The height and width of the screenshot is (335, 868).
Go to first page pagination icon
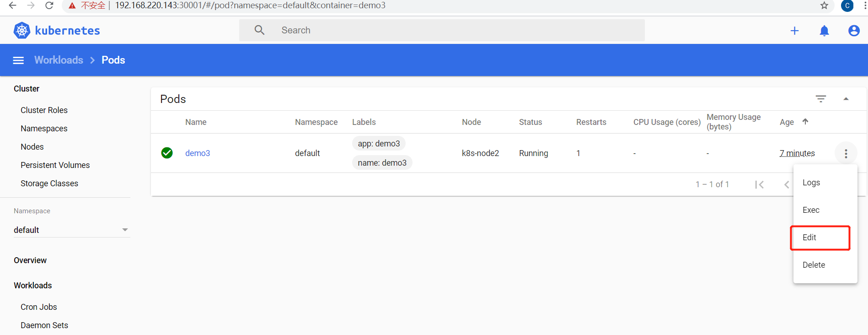pyautogui.click(x=760, y=184)
